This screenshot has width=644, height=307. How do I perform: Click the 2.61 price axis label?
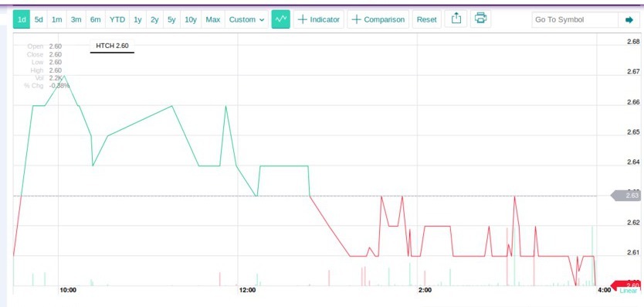point(633,252)
